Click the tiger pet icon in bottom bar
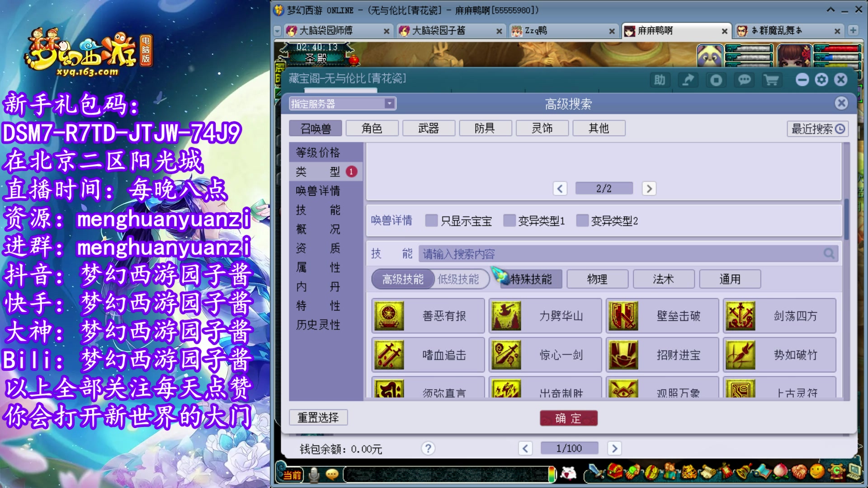Screen dimensions: 868x488 coord(689,472)
